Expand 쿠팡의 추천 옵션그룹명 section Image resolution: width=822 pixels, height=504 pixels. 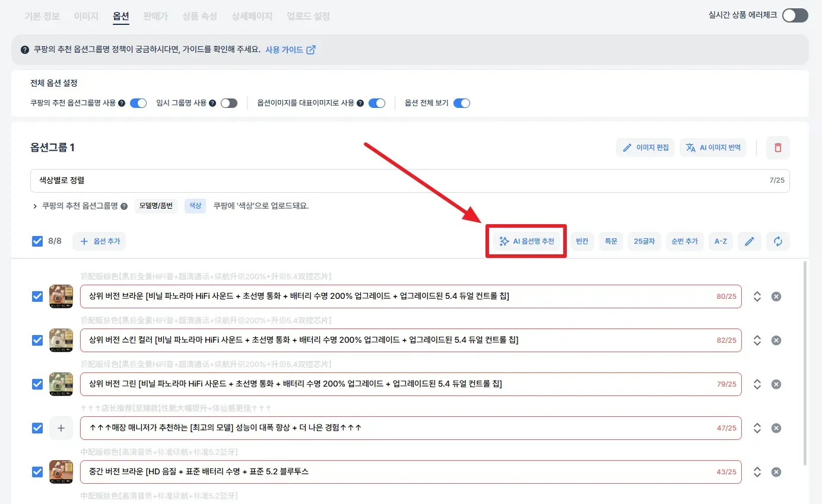pyautogui.click(x=35, y=206)
